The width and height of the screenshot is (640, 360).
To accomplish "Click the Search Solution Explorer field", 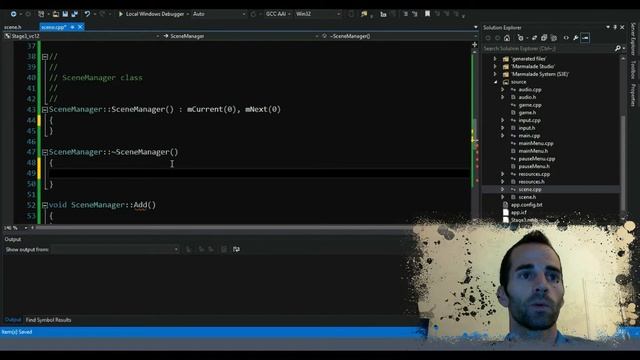I will tap(548, 49).
